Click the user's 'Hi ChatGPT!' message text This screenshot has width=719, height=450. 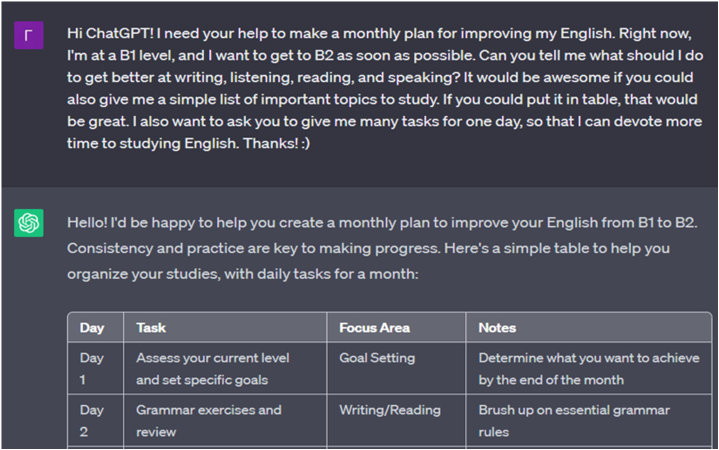click(x=385, y=88)
